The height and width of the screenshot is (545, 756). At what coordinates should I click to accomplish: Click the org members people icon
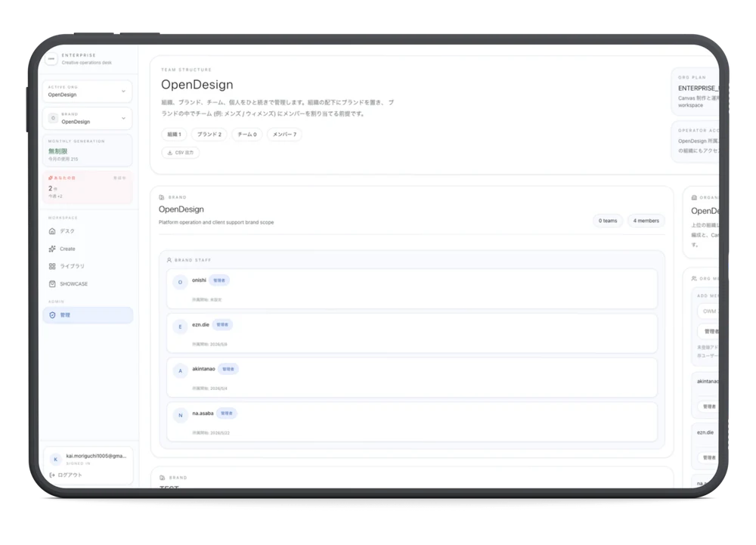694,278
